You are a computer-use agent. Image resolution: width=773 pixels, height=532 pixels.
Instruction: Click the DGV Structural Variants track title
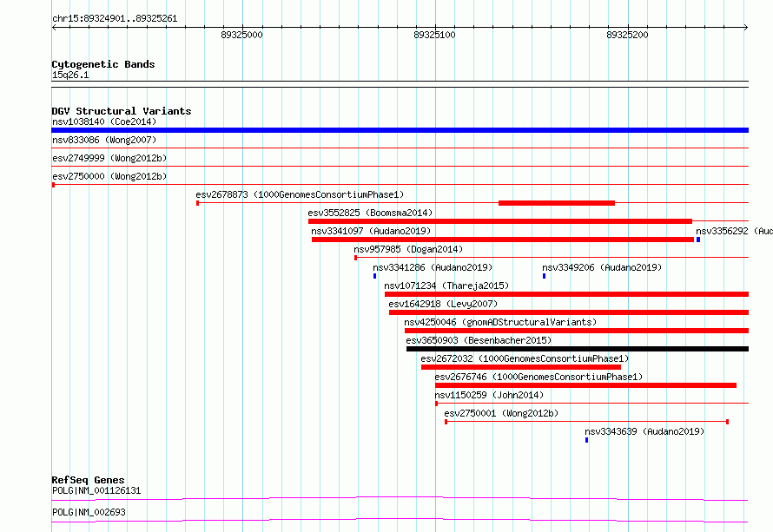(x=121, y=111)
